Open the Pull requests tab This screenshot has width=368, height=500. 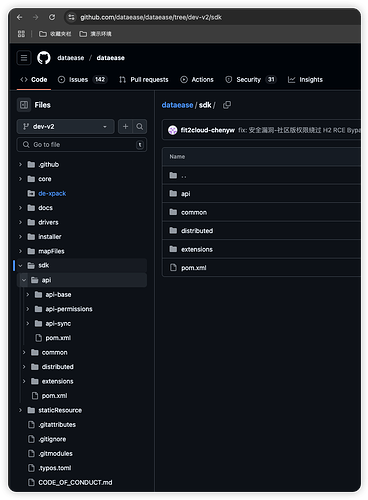point(144,80)
